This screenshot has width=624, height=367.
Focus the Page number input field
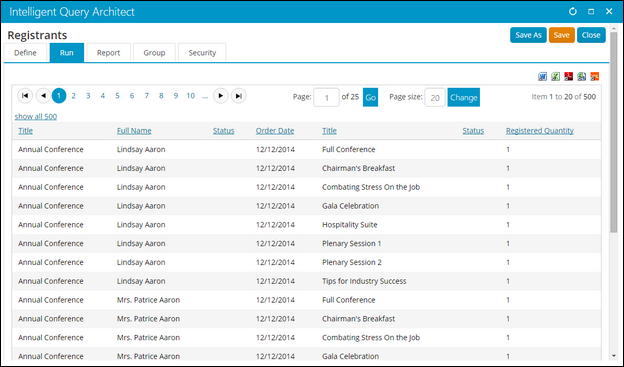point(326,98)
